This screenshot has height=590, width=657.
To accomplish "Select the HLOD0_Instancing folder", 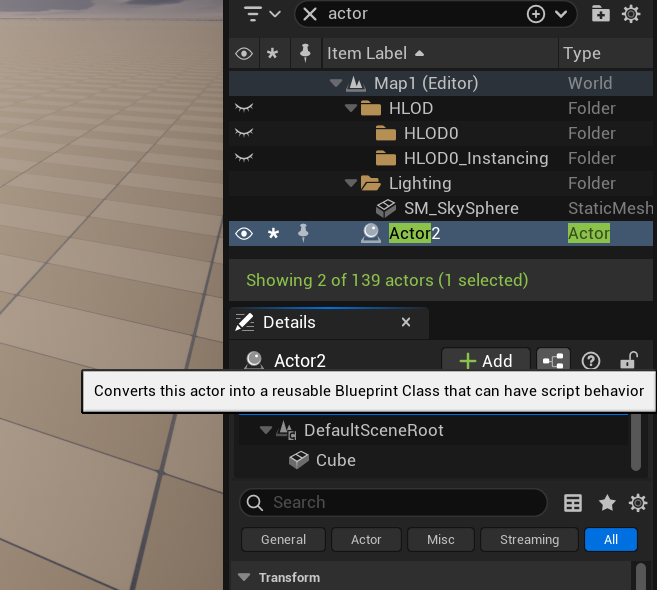I will point(476,158).
